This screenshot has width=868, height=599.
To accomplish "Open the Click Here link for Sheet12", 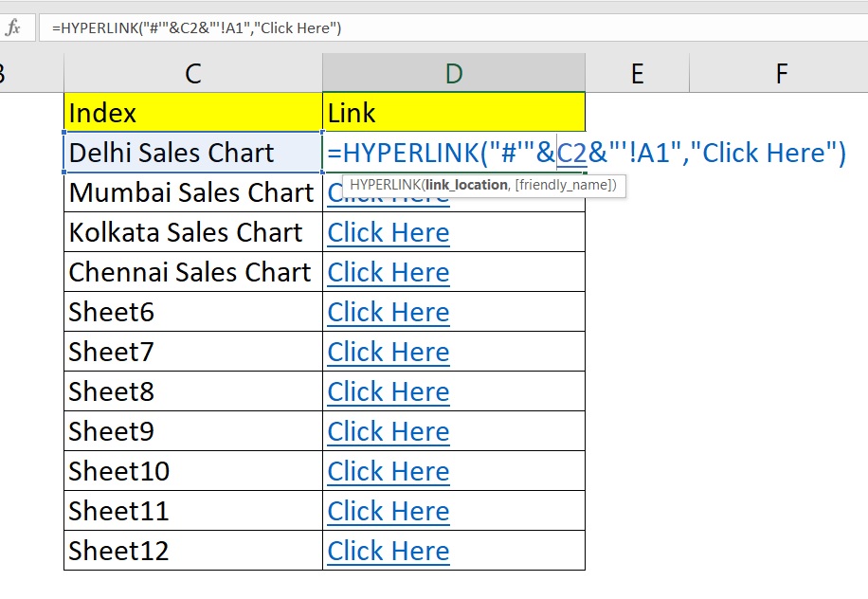I will pos(389,551).
